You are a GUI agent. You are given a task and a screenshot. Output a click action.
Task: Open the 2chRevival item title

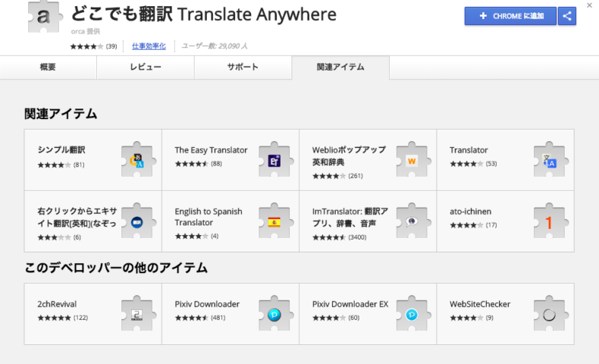click(x=57, y=304)
